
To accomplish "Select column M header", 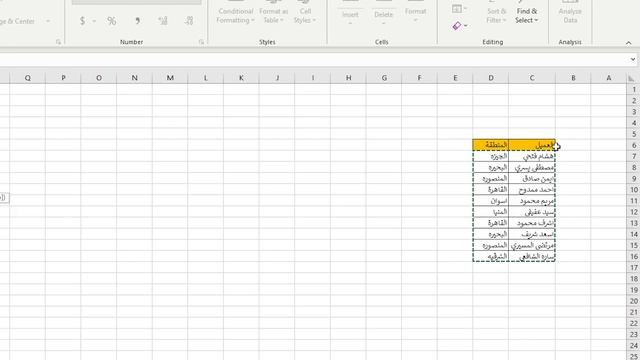I will click(170, 78).
